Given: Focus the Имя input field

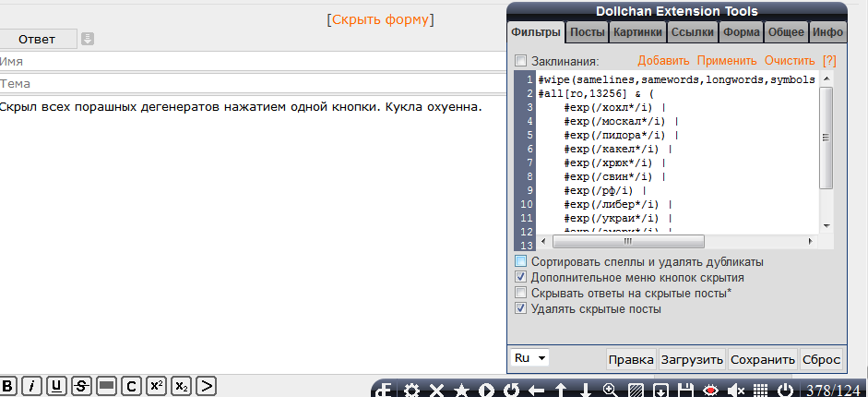Looking at the screenshot, I should pyautogui.click(x=253, y=62).
